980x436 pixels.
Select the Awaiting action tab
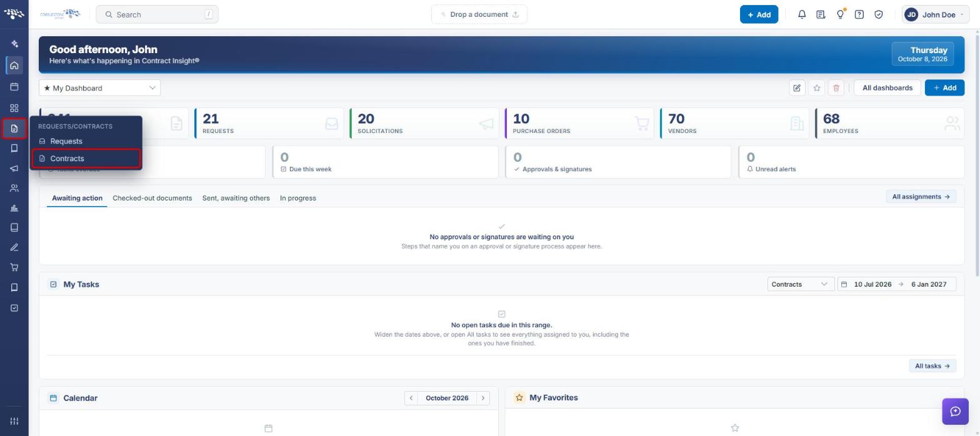point(77,198)
